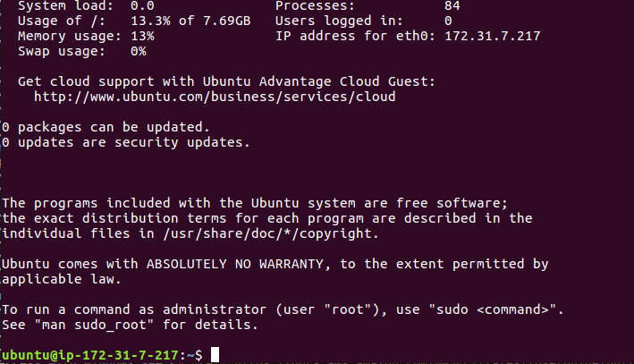Click the Users logged in value
Screen dimensions: 634x364
(448, 21)
